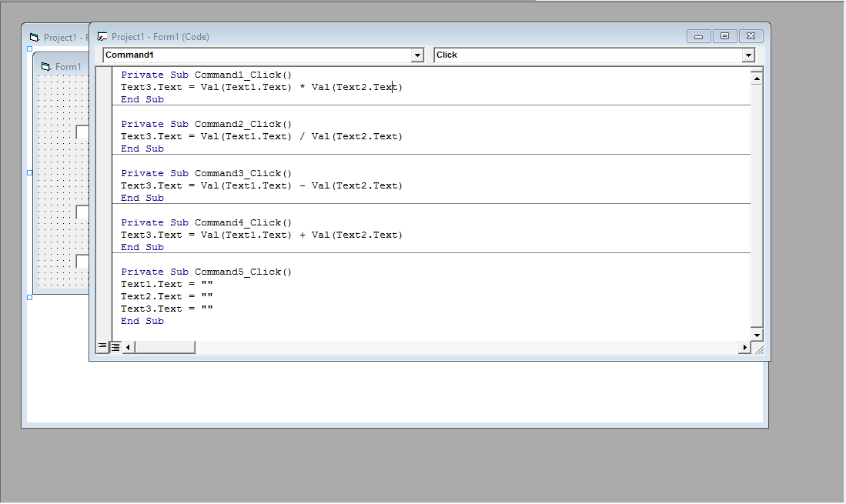Click the Form1 title text in designer window
This screenshot has width=846, height=504.
point(68,67)
